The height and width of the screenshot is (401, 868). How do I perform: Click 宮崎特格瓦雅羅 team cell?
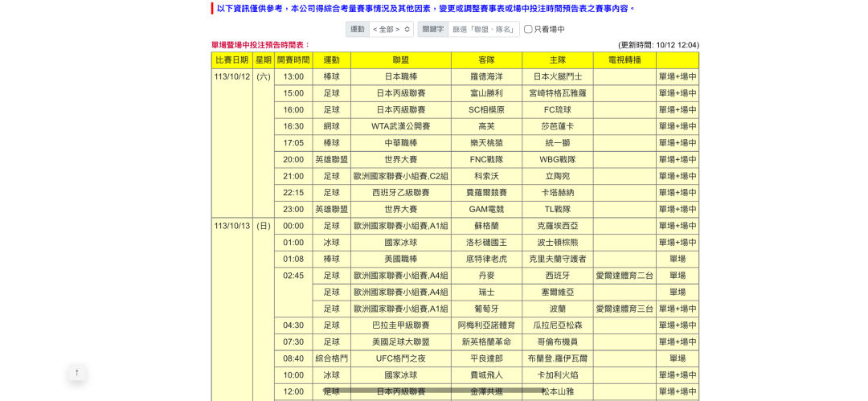click(558, 93)
